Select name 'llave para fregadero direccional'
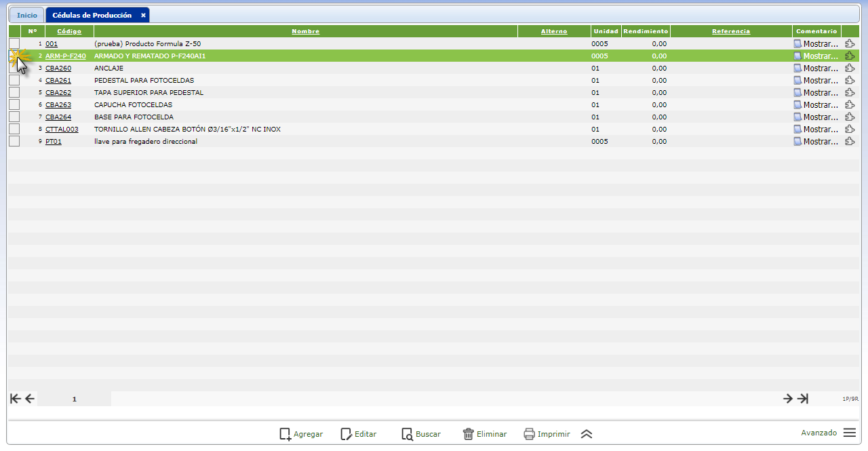This screenshot has height=451, width=868. (x=146, y=141)
